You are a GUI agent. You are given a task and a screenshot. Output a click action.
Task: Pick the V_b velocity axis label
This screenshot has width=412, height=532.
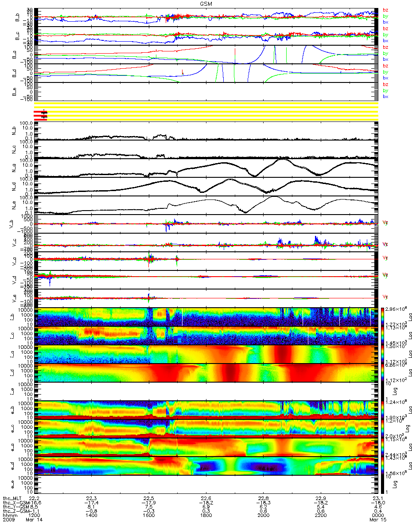[11, 224]
